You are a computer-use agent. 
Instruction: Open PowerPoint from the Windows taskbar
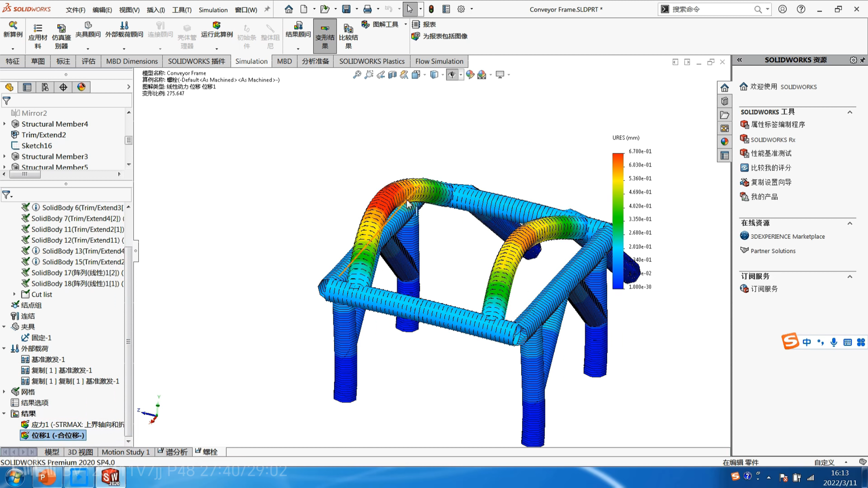pyautogui.click(x=47, y=477)
